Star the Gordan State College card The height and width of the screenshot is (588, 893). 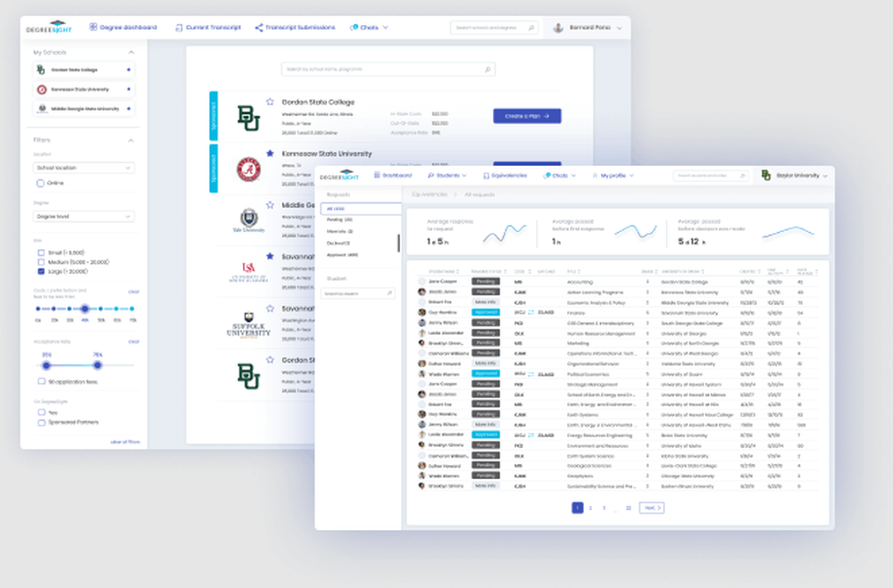pos(270,102)
